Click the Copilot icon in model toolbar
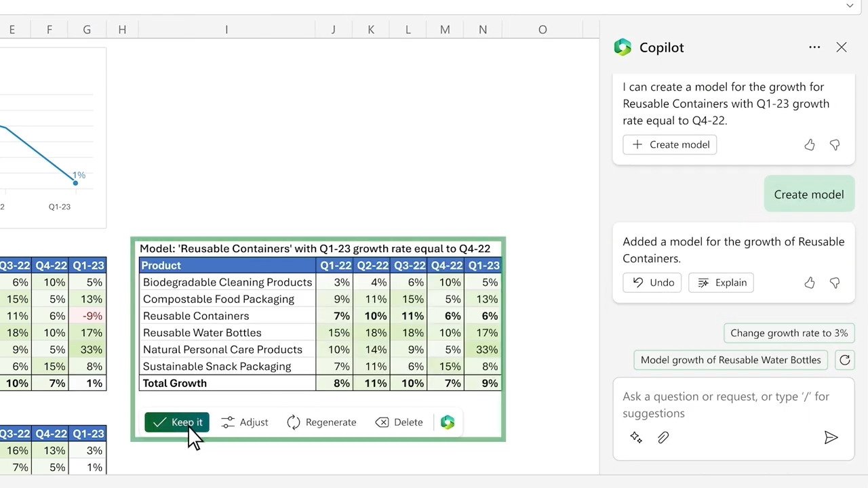This screenshot has width=868, height=488. click(x=448, y=422)
